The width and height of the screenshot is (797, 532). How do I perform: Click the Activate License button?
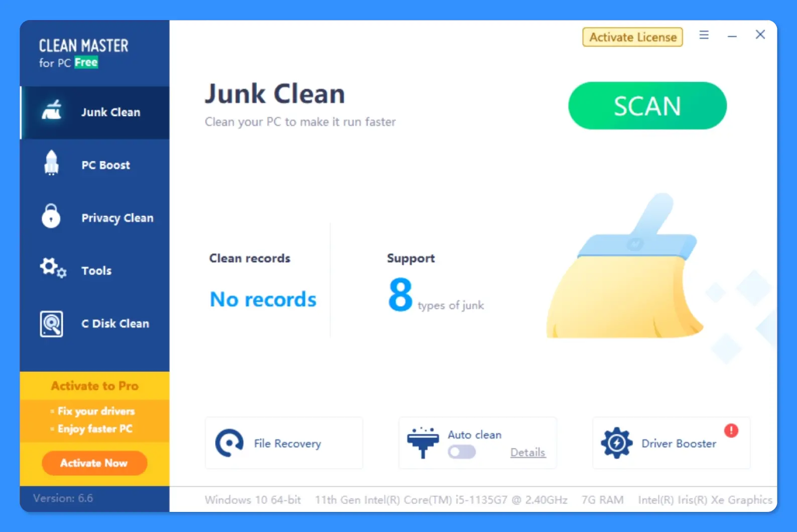coord(632,37)
